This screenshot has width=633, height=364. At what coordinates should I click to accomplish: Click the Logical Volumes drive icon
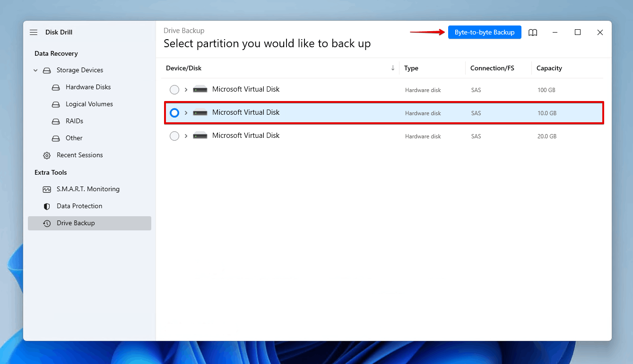[56, 104]
